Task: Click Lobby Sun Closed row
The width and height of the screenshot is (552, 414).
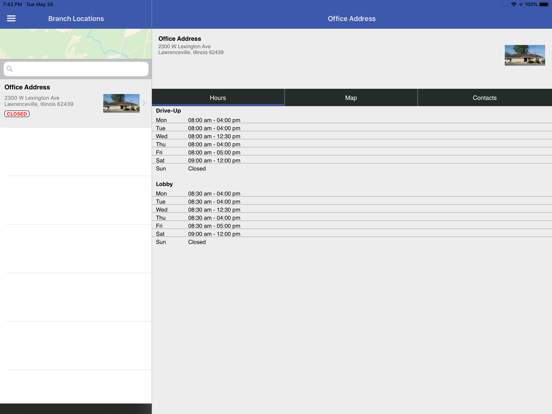Action: [x=352, y=242]
